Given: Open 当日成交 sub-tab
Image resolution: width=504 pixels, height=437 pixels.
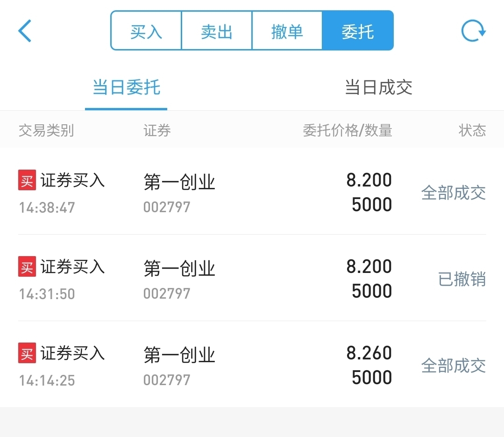Looking at the screenshot, I should (x=378, y=87).
